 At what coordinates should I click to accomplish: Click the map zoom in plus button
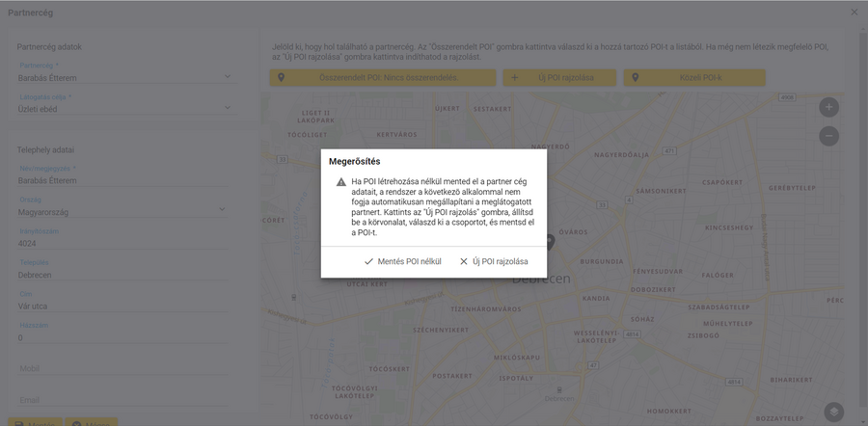coord(828,107)
